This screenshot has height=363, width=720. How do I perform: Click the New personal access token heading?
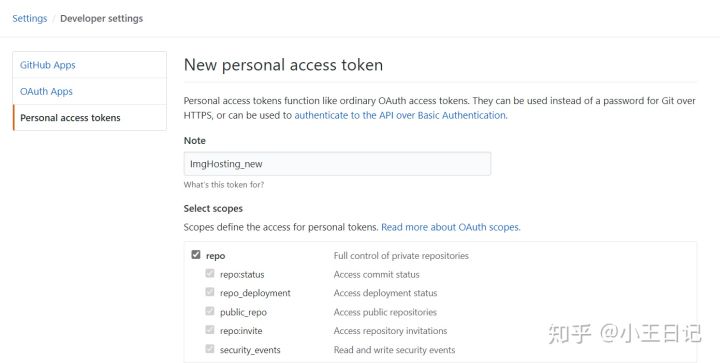tap(283, 65)
